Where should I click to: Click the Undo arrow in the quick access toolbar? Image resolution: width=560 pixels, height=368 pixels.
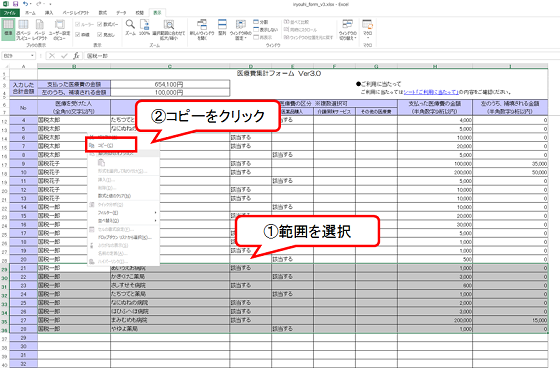[25, 4]
